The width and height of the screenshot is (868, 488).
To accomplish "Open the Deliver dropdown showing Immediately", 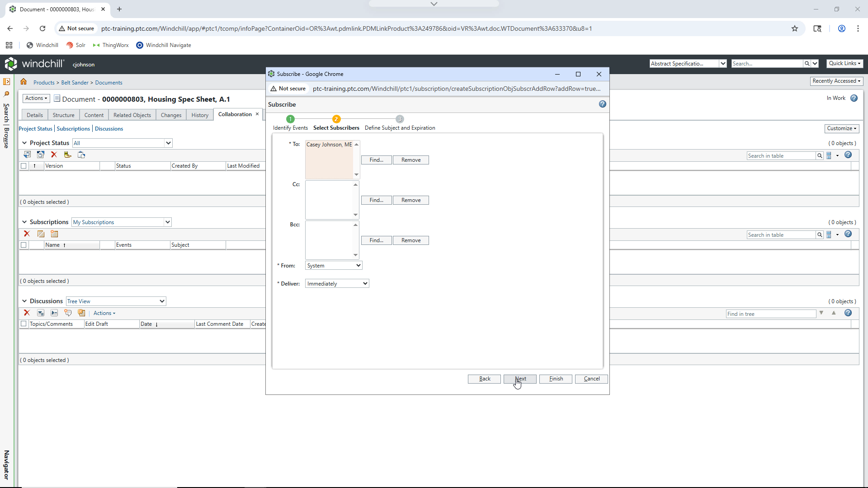I will tap(337, 284).
